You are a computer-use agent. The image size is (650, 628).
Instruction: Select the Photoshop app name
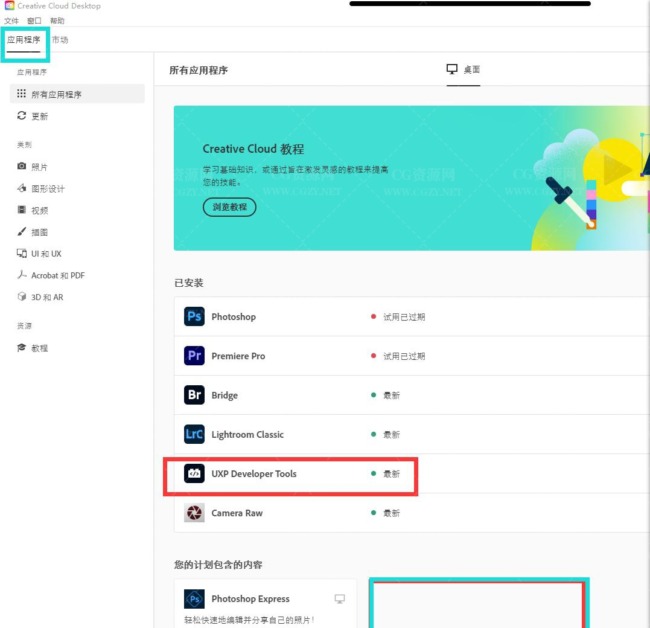(234, 317)
